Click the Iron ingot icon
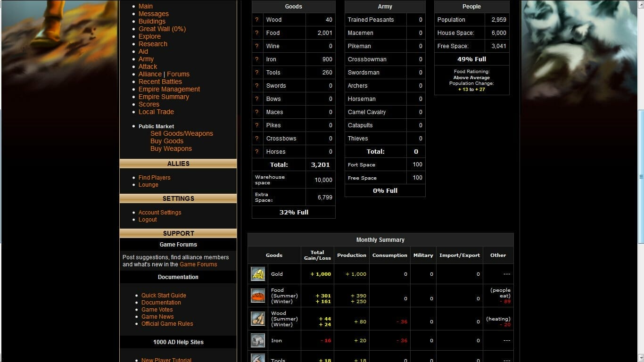644x362 pixels. tap(258, 340)
